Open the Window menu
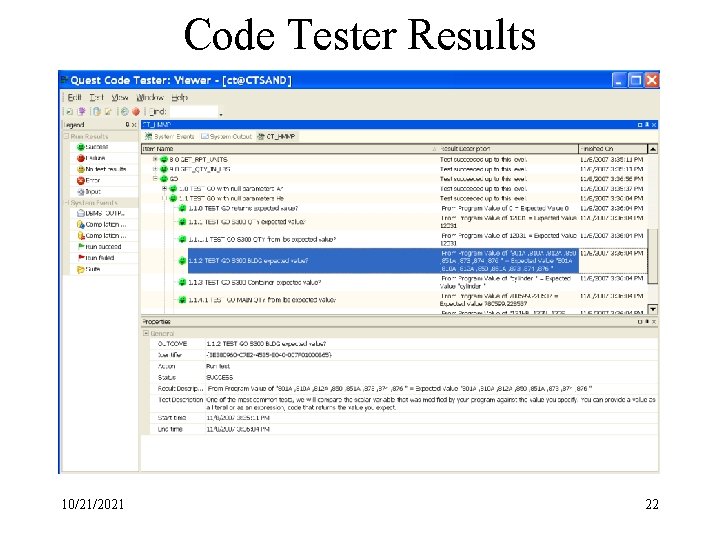The image size is (720, 540). [x=150, y=97]
